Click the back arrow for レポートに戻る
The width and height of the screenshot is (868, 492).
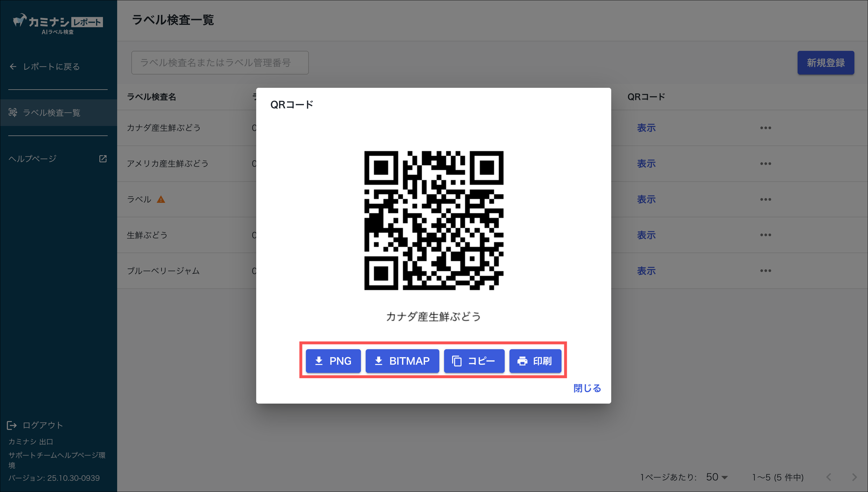[13, 67]
